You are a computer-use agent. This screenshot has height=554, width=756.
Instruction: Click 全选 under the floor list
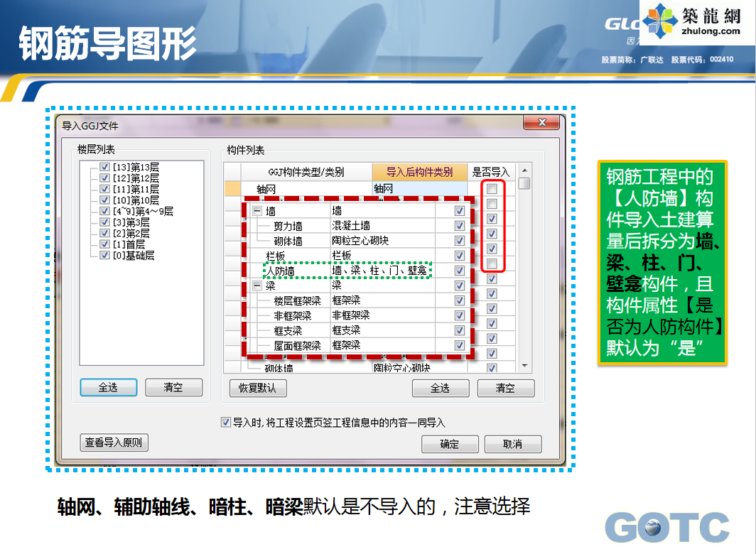pyautogui.click(x=108, y=388)
